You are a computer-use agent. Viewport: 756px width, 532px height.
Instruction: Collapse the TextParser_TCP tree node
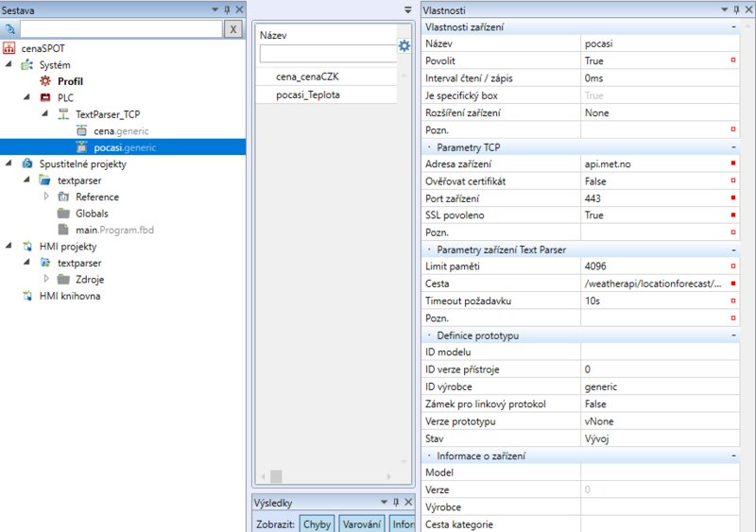point(44,114)
